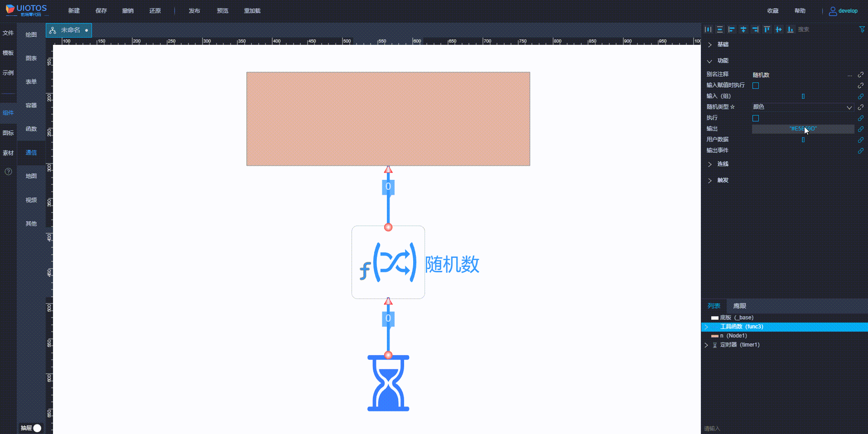Enable the 输入赋值时执行 checkbox
The width and height of the screenshot is (868, 434).
coord(756,85)
